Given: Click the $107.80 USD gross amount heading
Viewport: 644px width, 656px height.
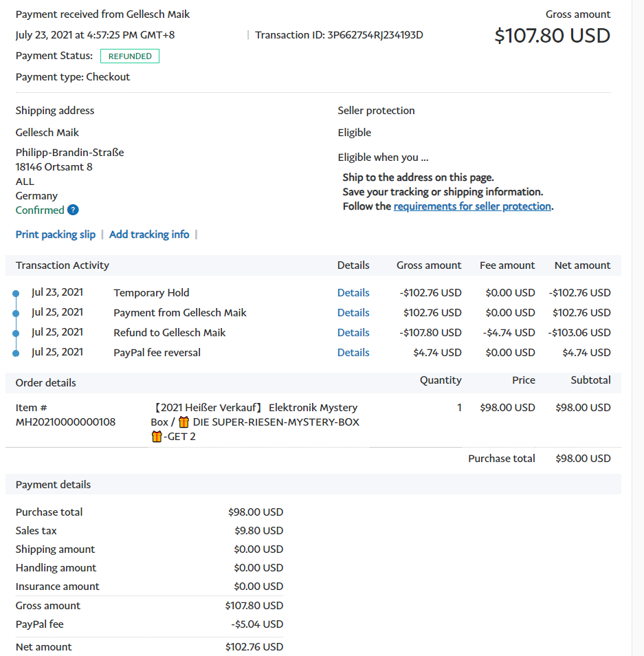Looking at the screenshot, I should (552, 36).
